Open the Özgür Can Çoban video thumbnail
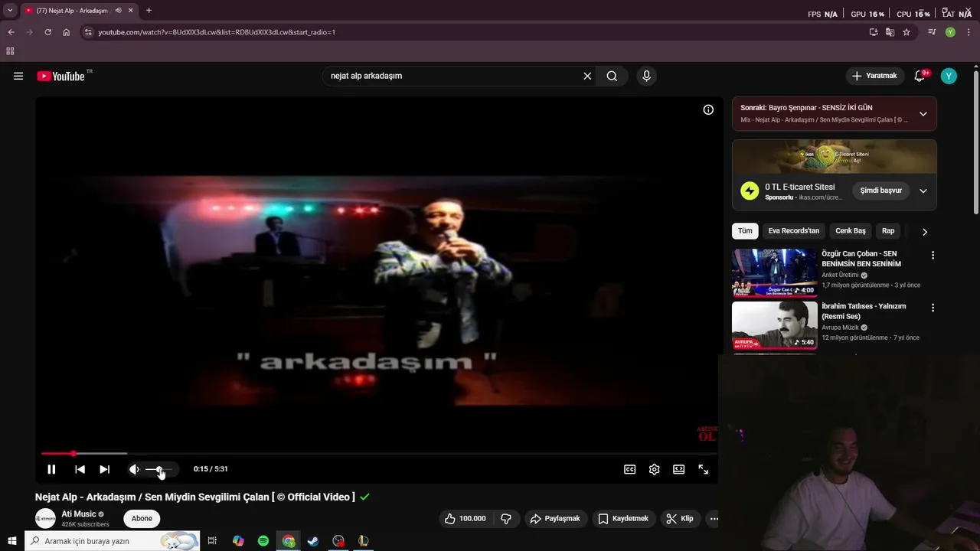This screenshot has height=551, width=980. click(774, 272)
